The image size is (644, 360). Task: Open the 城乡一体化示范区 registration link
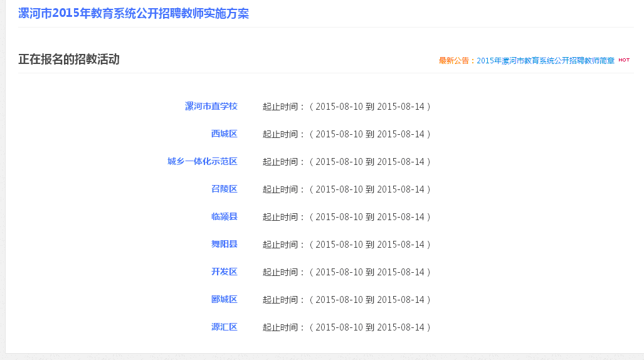[203, 162]
